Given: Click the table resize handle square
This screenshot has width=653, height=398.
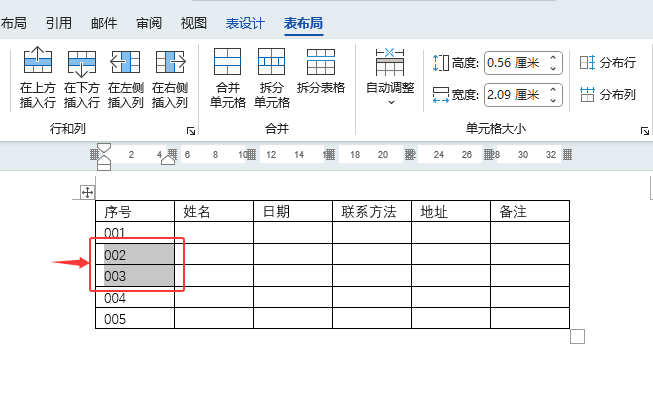Looking at the screenshot, I should (577, 336).
